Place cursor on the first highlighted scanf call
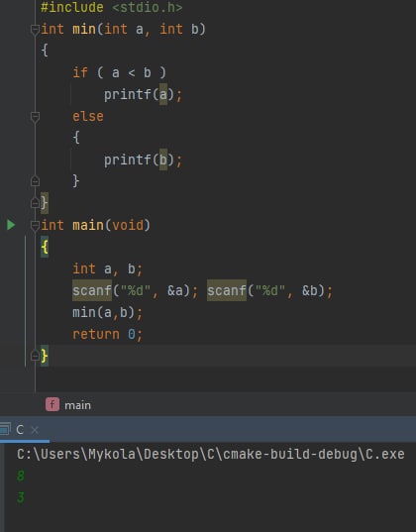 pyautogui.click(x=92, y=290)
